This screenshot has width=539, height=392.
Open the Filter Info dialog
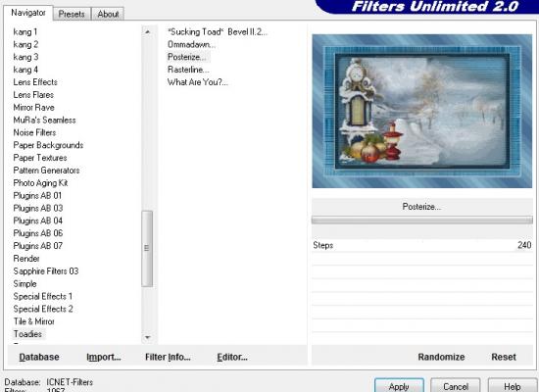click(x=168, y=357)
